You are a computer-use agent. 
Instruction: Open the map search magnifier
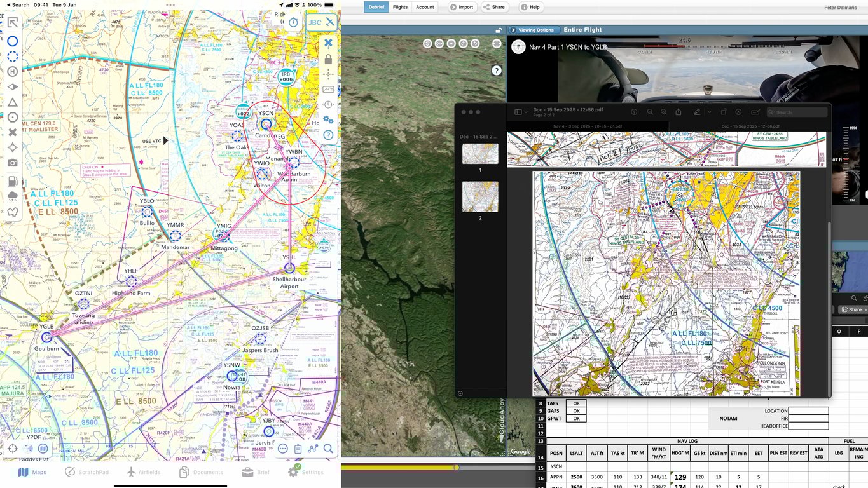point(328,449)
